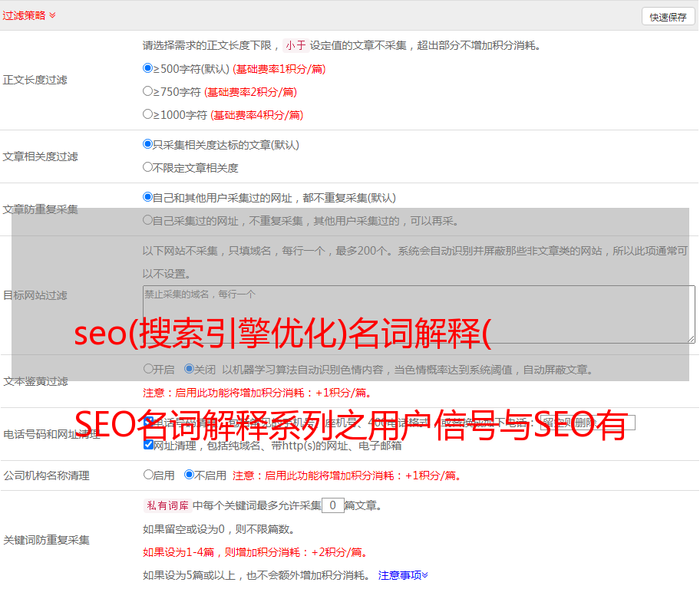Click the 关键词防重复采集 row label
Screen dimensions: 700x589
46,541
